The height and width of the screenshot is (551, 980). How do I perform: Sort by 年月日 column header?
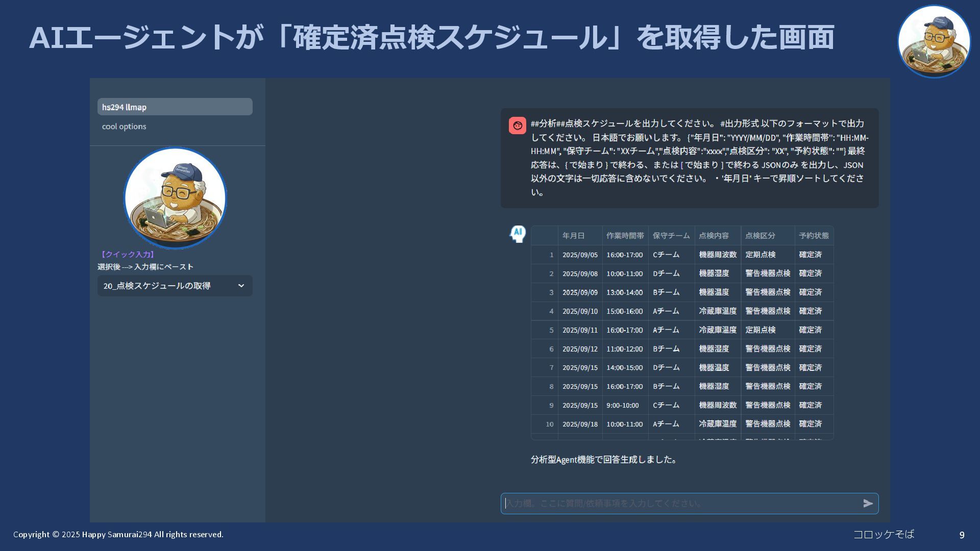[x=574, y=236]
